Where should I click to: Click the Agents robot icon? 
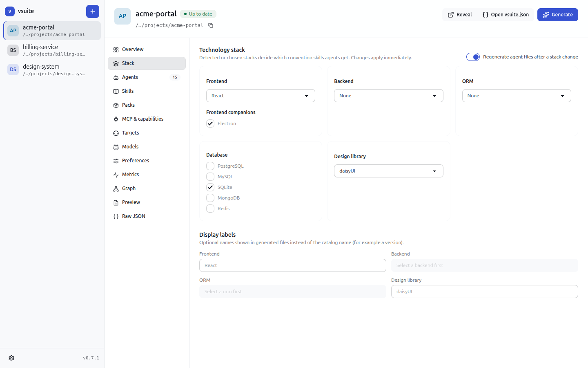(116, 77)
